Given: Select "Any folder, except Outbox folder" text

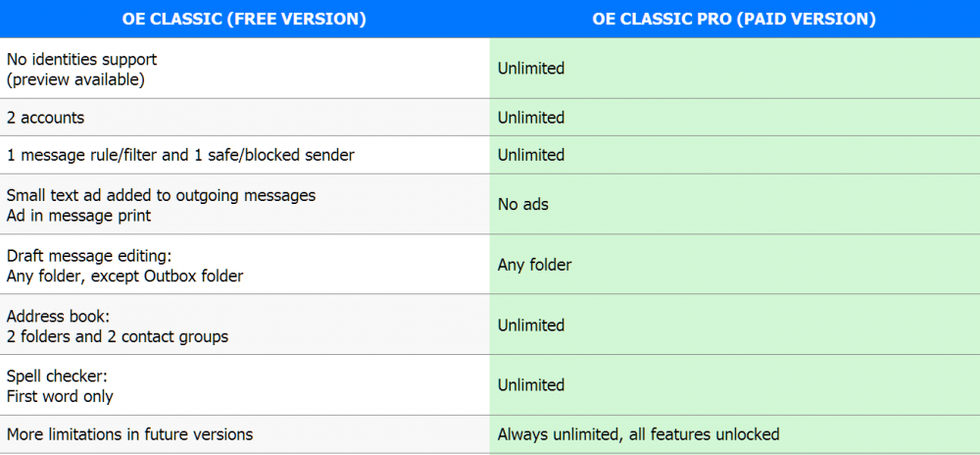Looking at the screenshot, I should click(x=124, y=276).
